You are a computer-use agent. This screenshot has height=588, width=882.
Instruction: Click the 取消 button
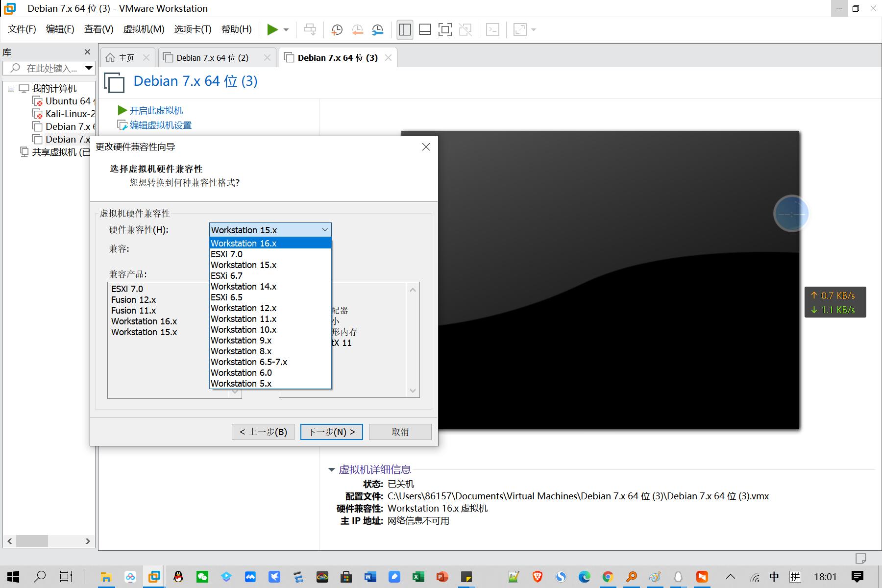[x=400, y=432]
